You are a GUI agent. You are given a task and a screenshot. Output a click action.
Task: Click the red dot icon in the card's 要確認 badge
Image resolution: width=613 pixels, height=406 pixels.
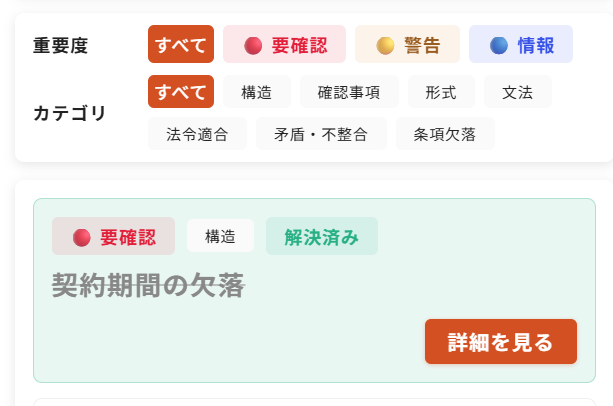pos(82,237)
